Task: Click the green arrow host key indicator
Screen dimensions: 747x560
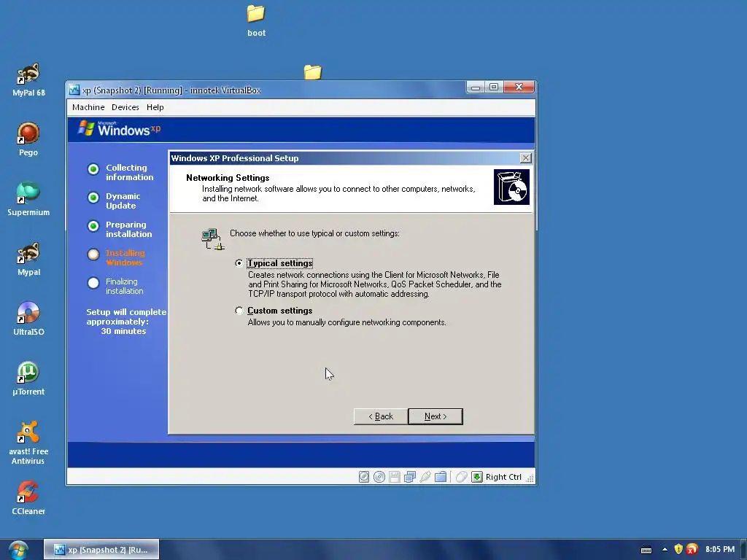Action: pos(477,477)
